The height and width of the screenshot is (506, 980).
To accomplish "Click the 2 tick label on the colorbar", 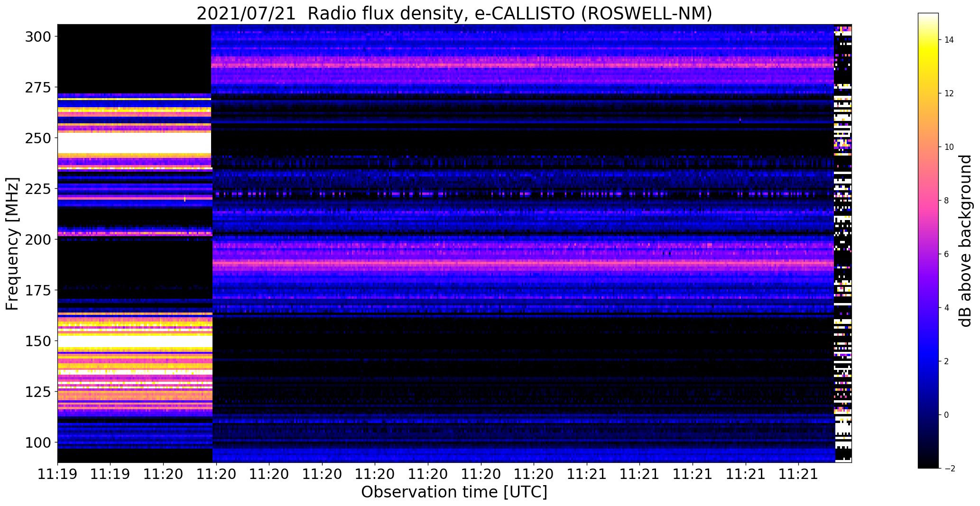I will [x=946, y=361].
